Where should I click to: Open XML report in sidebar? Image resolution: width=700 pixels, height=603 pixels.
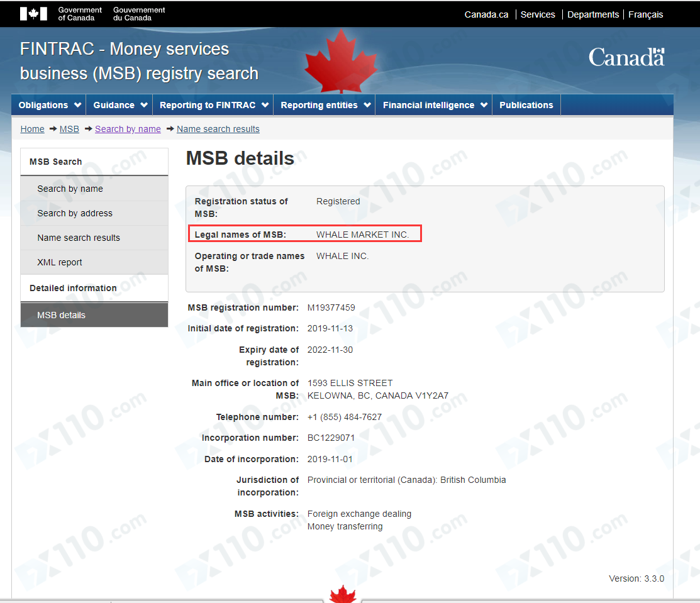(94, 262)
